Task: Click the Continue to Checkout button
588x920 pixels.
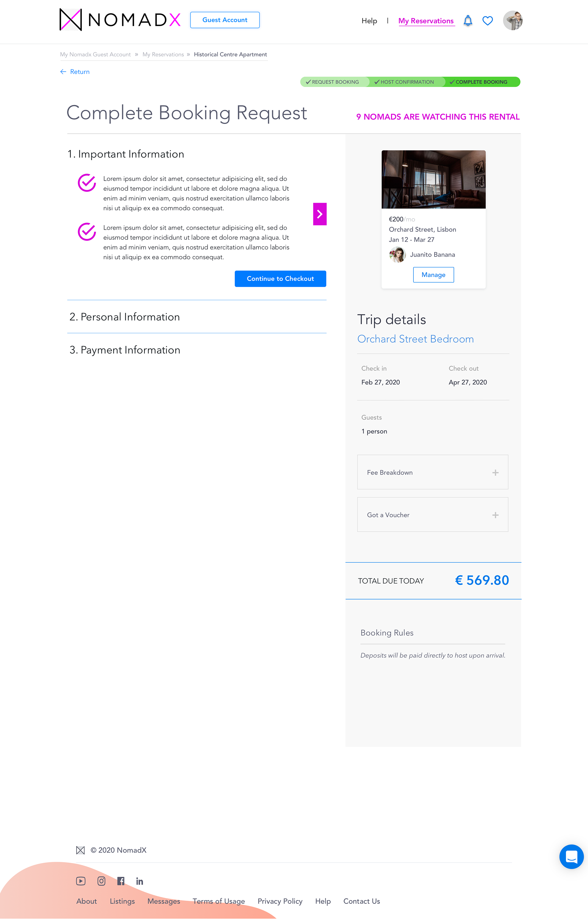Action: (x=281, y=279)
